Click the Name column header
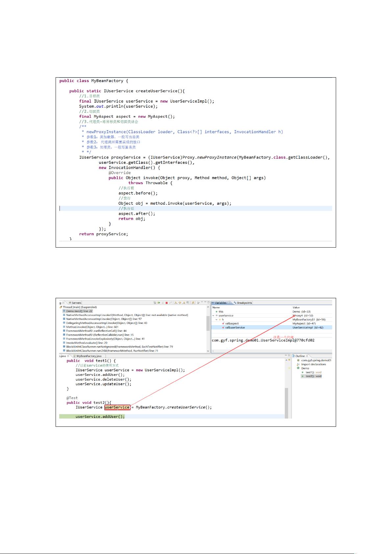The width and height of the screenshot is (392, 554). tap(216, 307)
